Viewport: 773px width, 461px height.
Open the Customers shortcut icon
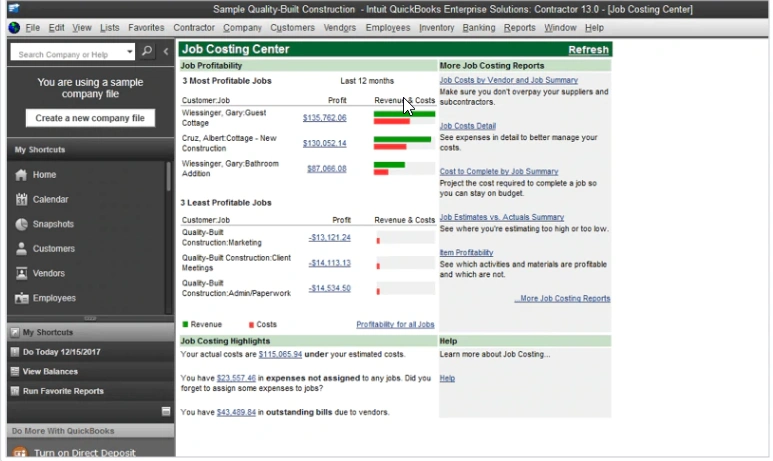(21, 248)
